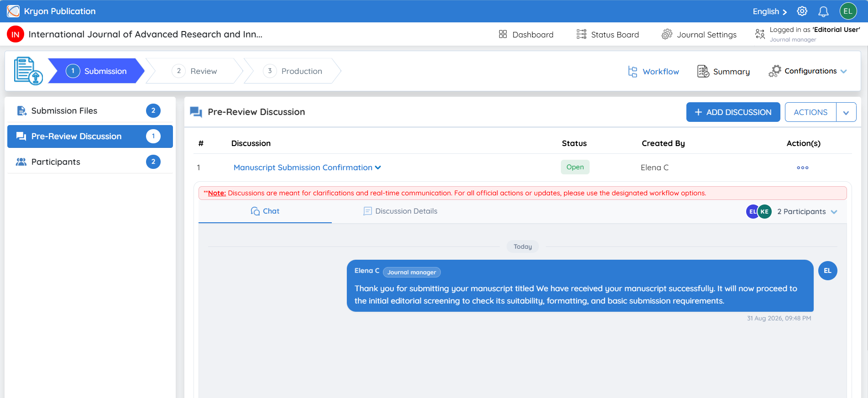Click the Submission Files count badge
868x398 pixels.
point(153,110)
